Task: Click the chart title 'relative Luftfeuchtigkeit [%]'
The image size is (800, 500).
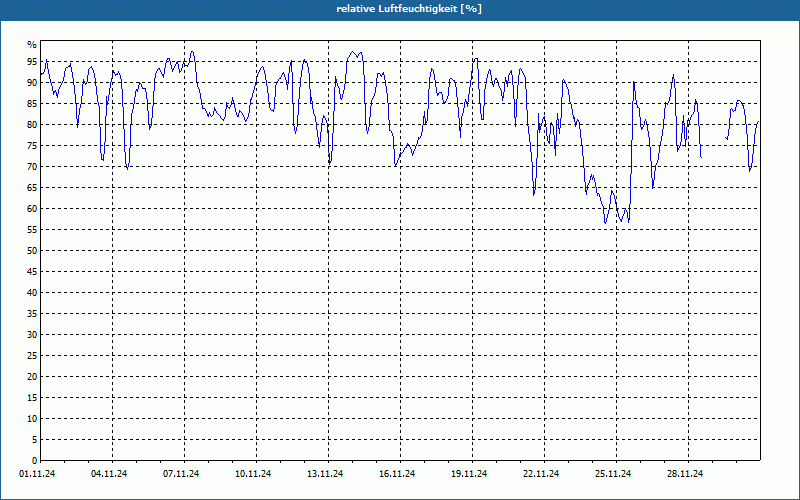Action: [x=409, y=9]
